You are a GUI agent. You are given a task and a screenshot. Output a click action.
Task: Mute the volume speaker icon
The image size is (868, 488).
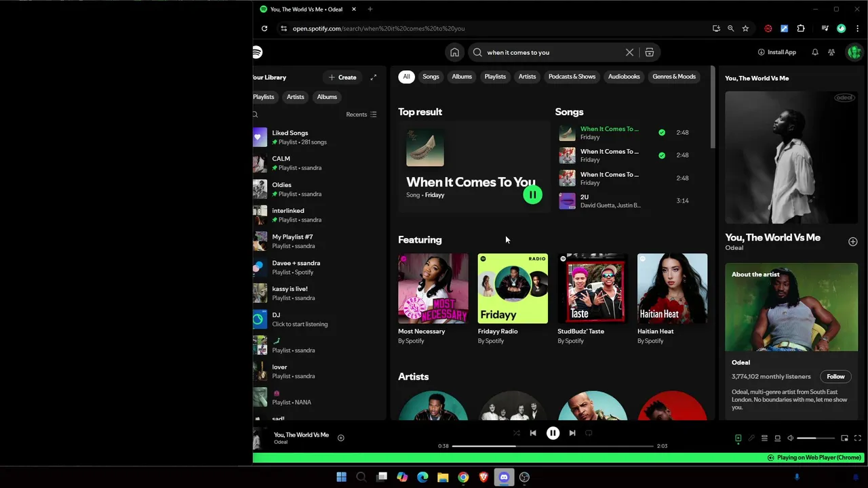[791, 439]
